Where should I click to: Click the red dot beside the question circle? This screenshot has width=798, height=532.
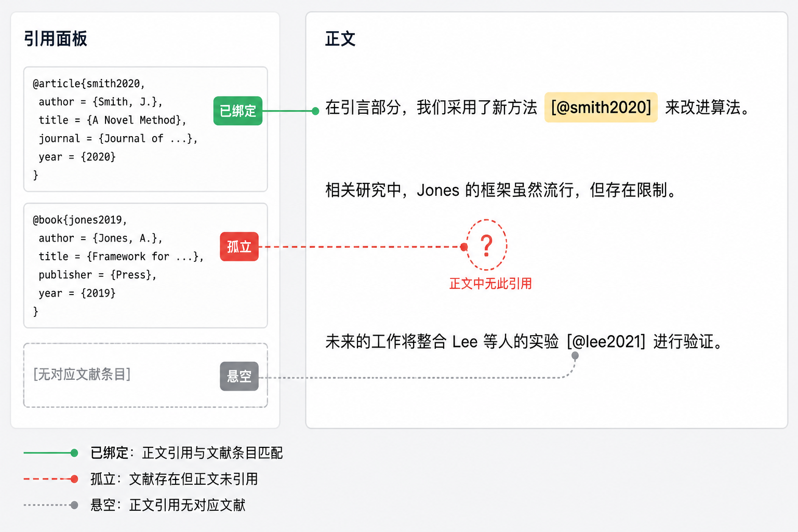464,247
